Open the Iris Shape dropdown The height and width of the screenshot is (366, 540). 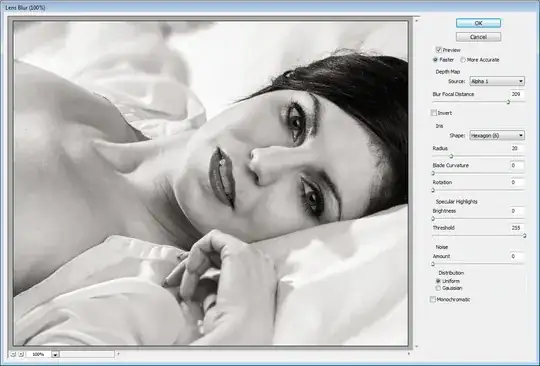[x=497, y=136]
